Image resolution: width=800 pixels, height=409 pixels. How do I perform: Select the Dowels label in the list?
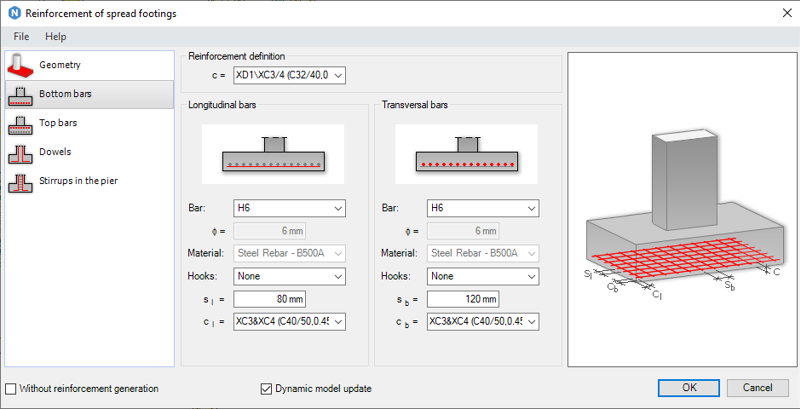pos(55,152)
